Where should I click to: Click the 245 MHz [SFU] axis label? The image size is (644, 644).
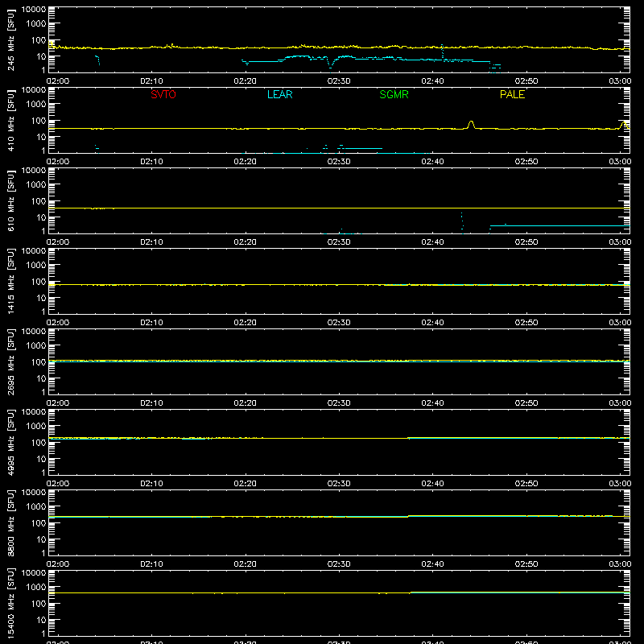coord(10,39)
